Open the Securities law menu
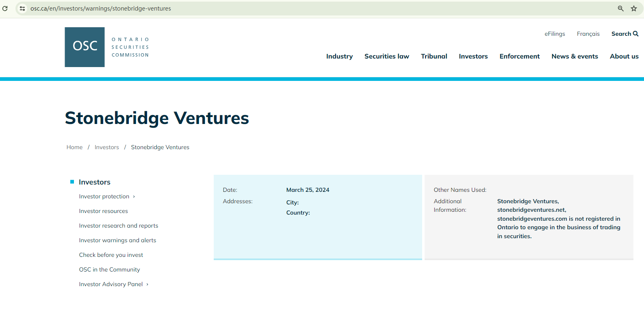Screen dimensions: 644x315 coord(386,56)
